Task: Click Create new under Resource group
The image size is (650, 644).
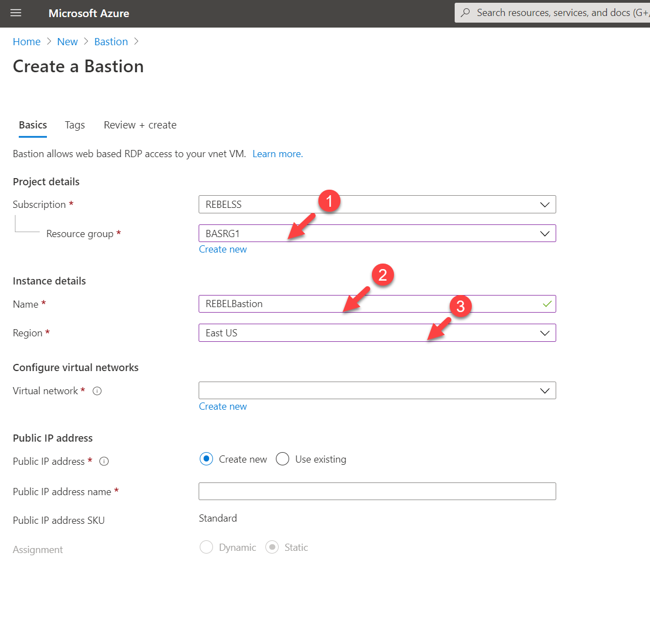Action: [x=223, y=249]
